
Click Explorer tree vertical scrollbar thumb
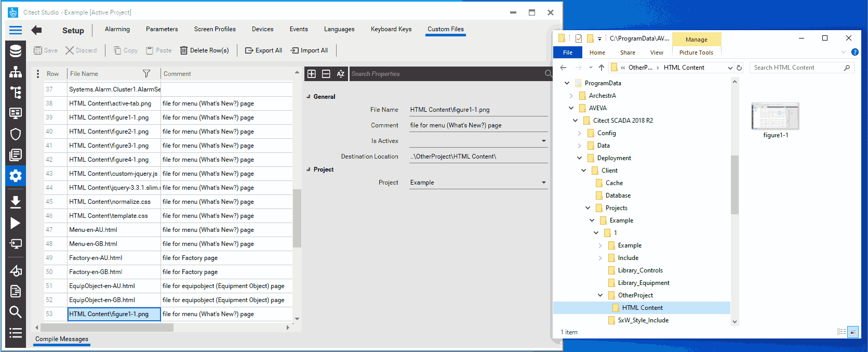[735, 185]
